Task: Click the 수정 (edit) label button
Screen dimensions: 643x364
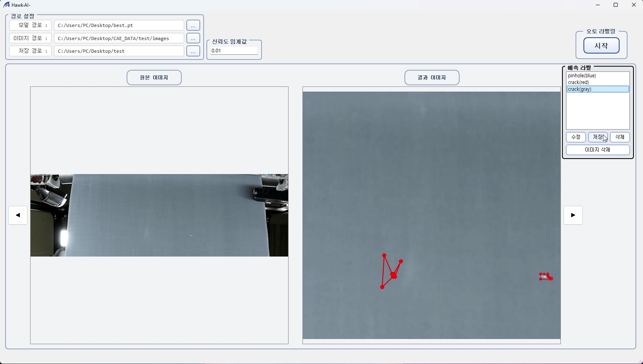Action: tap(576, 137)
